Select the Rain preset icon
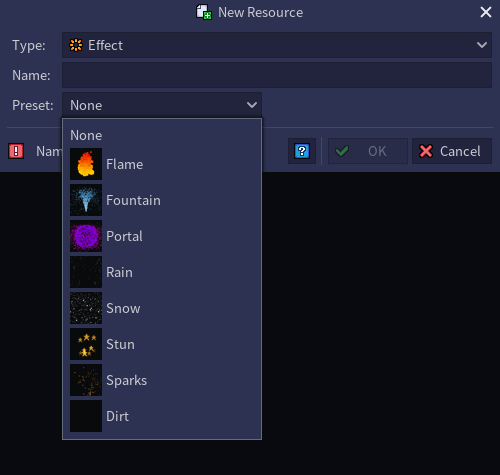 point(86,272)
